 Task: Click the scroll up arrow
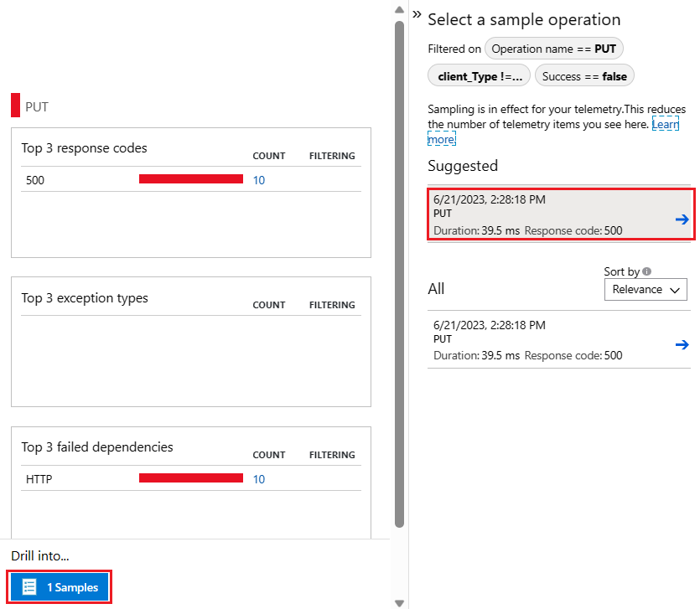(x=400, y=9)
